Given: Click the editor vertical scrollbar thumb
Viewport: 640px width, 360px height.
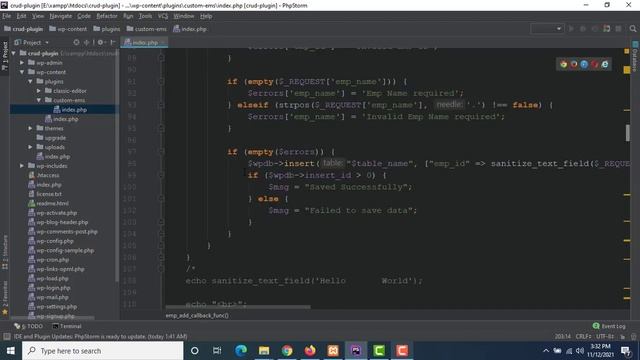Looking at the screenshot, I should click(x=627, y=133).
